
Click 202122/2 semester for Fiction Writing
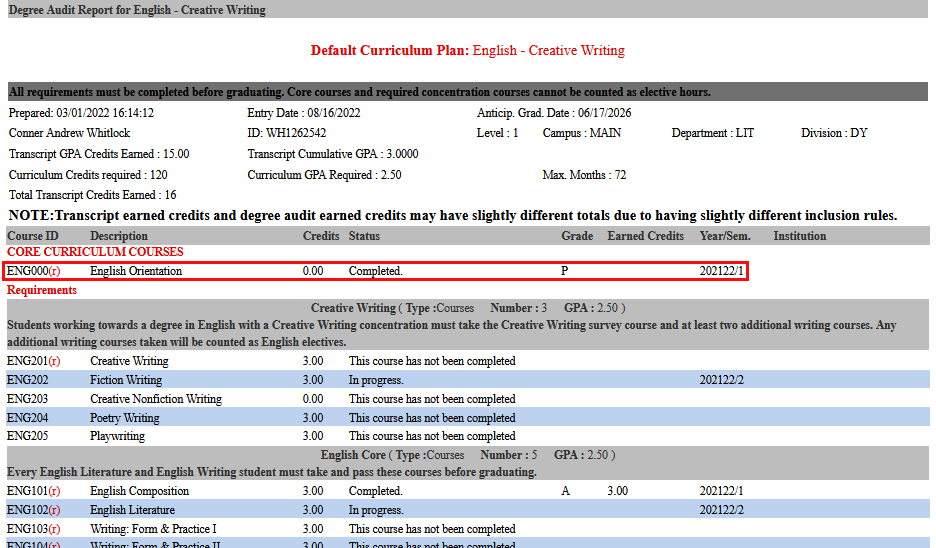[722, 380]
